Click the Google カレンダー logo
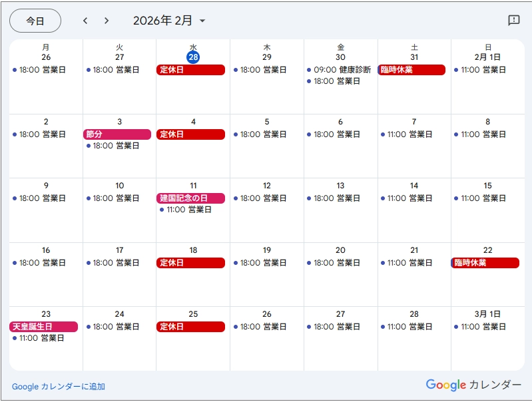 tap(473, 385)
